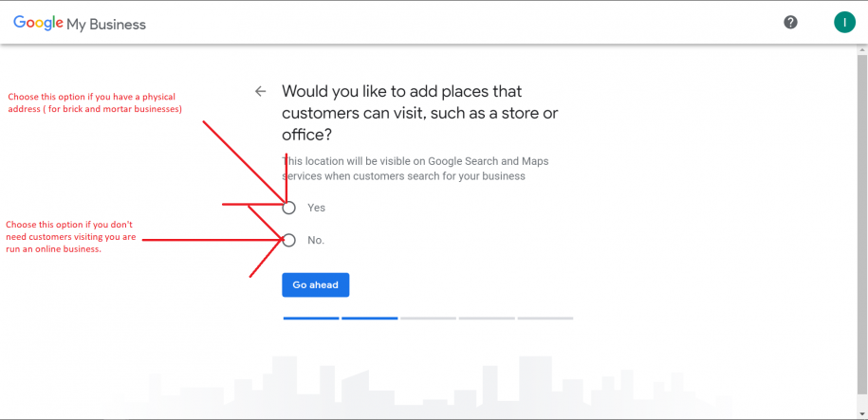Click the second blue progress step segment
The height and width of the screenshot is (420, 868).
tap(369, 319)
